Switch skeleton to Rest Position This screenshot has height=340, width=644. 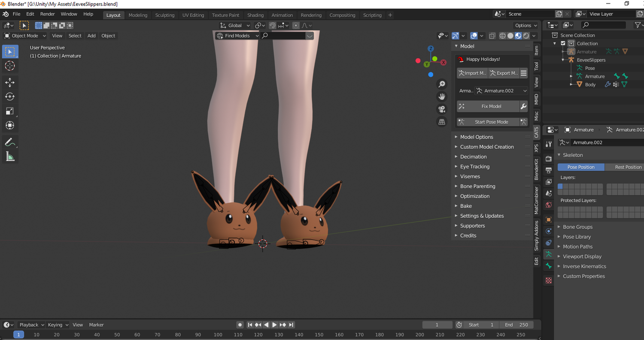[x=628, y=167]
